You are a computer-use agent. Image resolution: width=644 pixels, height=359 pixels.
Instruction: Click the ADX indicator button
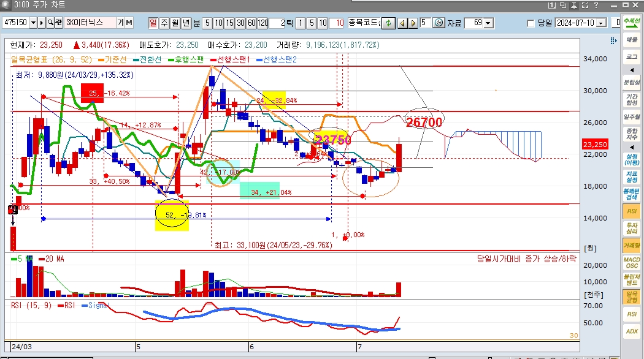632,331
